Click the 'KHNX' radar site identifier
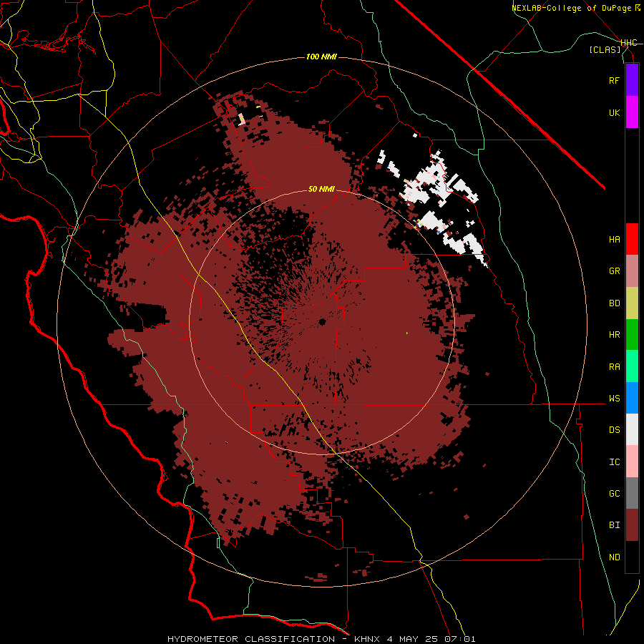This screenshot has width=644, height=644. [x=367, y=639]
